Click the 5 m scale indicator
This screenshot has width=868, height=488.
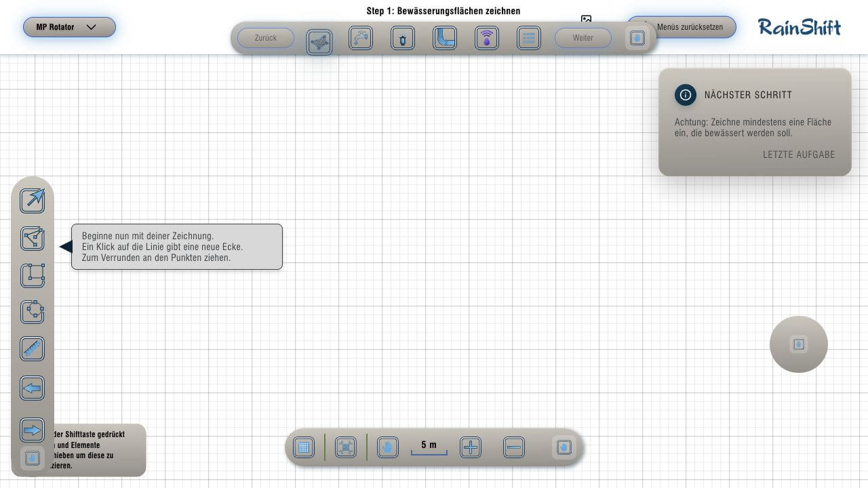point(429,447)
